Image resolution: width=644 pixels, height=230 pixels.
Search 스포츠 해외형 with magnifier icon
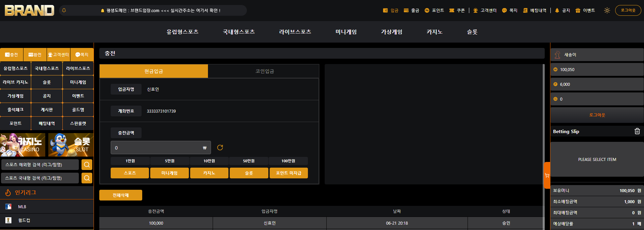coord(87,165)
